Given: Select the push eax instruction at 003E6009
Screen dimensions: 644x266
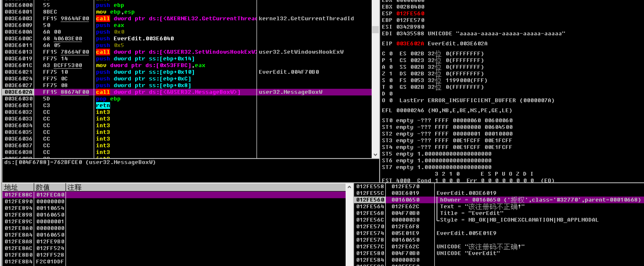Looking at the screenshot, I should click(187, 25).
